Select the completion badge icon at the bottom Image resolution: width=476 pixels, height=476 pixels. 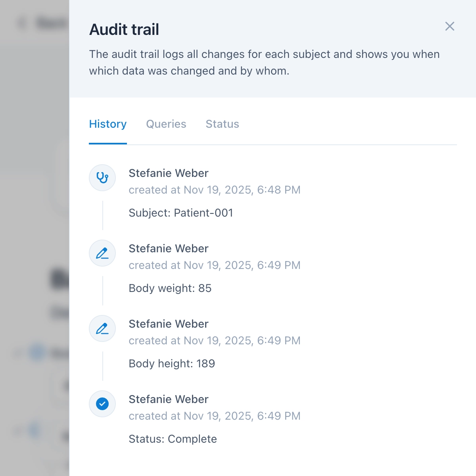point(102,404)
